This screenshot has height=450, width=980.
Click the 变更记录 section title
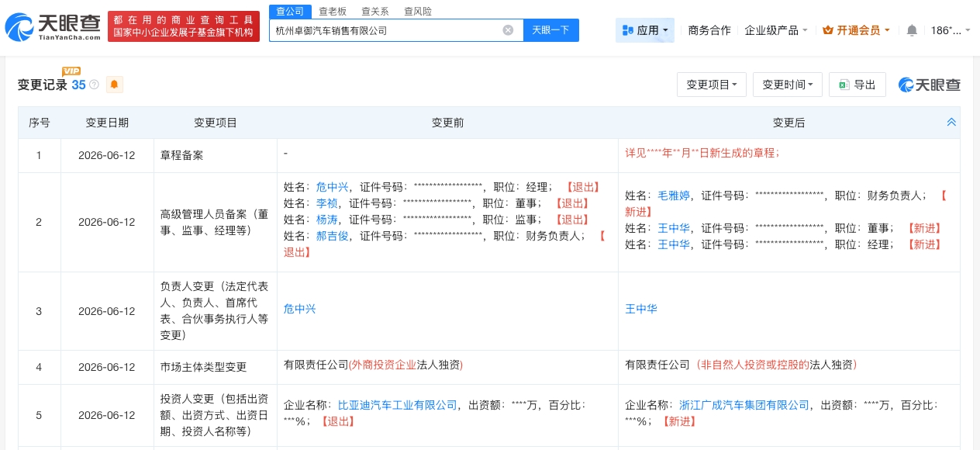tap(43, 85)
